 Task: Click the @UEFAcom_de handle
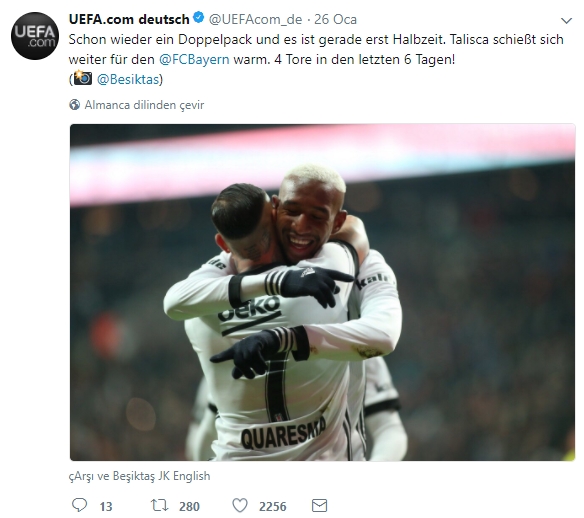click(x=256, y=19)
